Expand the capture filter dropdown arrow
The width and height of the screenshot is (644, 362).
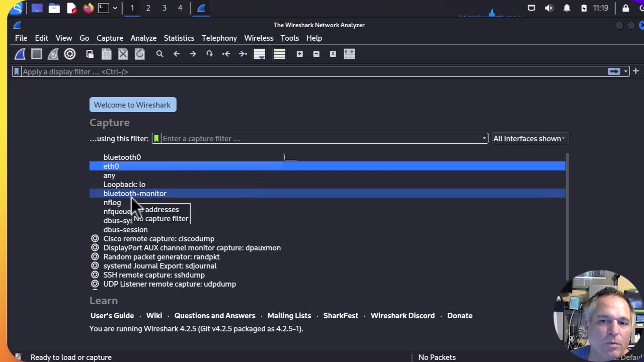pos(484,138)
